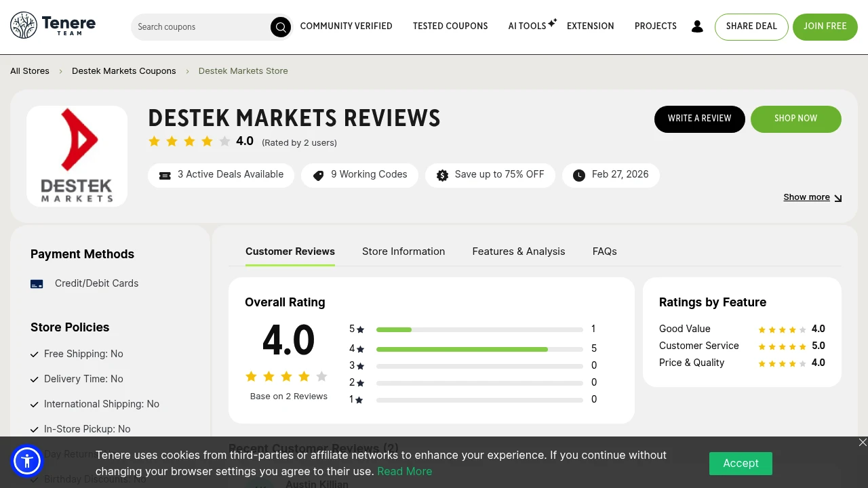Switch to the Customer Reviews tab
The width and height of the screenshot is (868, 488).
290,251
